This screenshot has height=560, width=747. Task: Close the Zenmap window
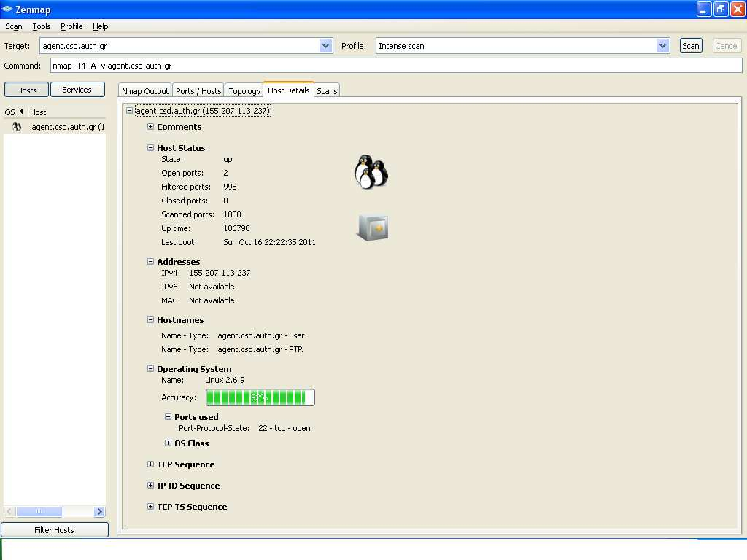[738, 9]
